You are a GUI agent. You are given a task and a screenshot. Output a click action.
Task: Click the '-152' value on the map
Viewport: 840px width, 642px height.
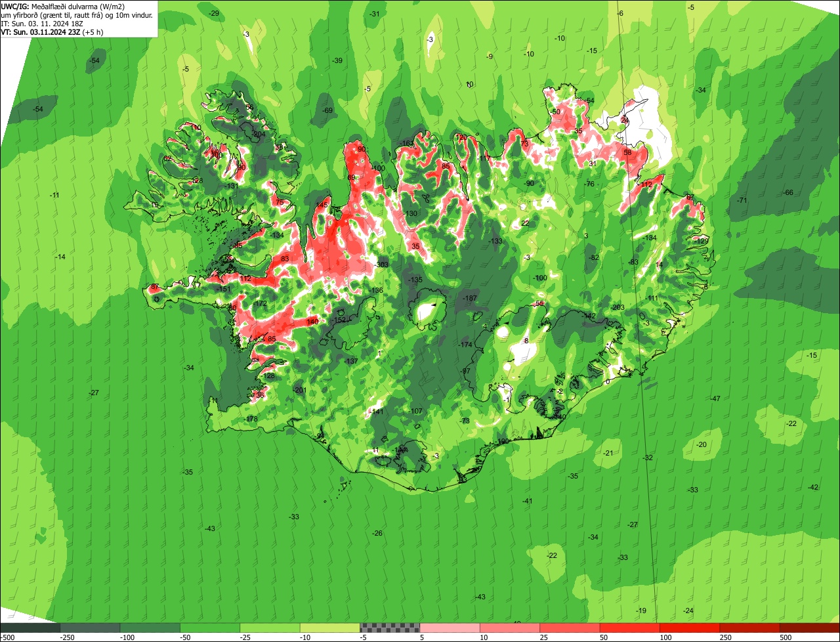pos(338,320)
